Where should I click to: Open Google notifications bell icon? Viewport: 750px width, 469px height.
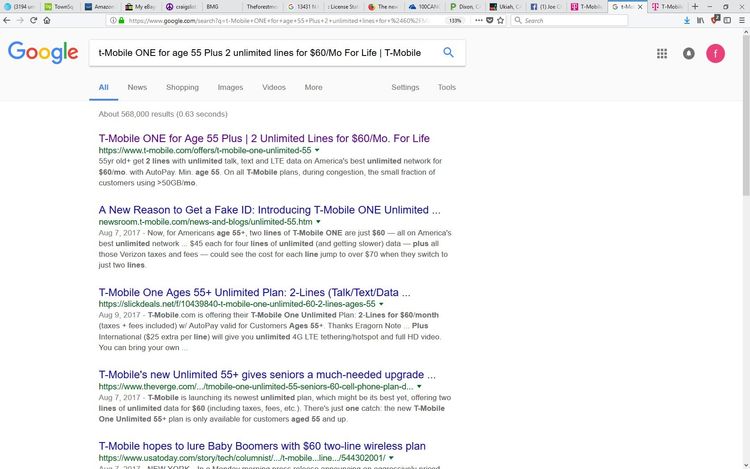click(689, 54)
